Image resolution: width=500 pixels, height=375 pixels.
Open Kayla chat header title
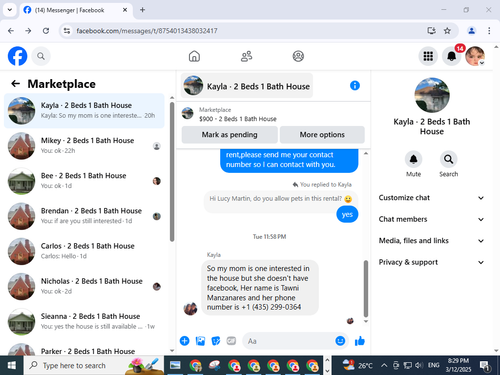tap(247, 86)
